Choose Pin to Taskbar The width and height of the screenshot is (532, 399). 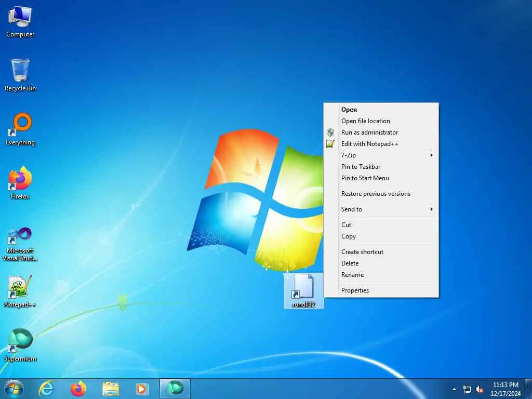click(x=381, y=167)
